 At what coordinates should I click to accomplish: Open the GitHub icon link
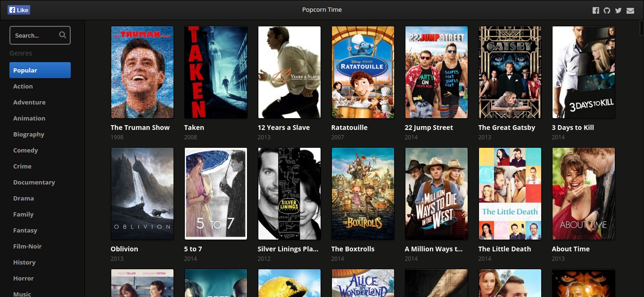(607, 10)
